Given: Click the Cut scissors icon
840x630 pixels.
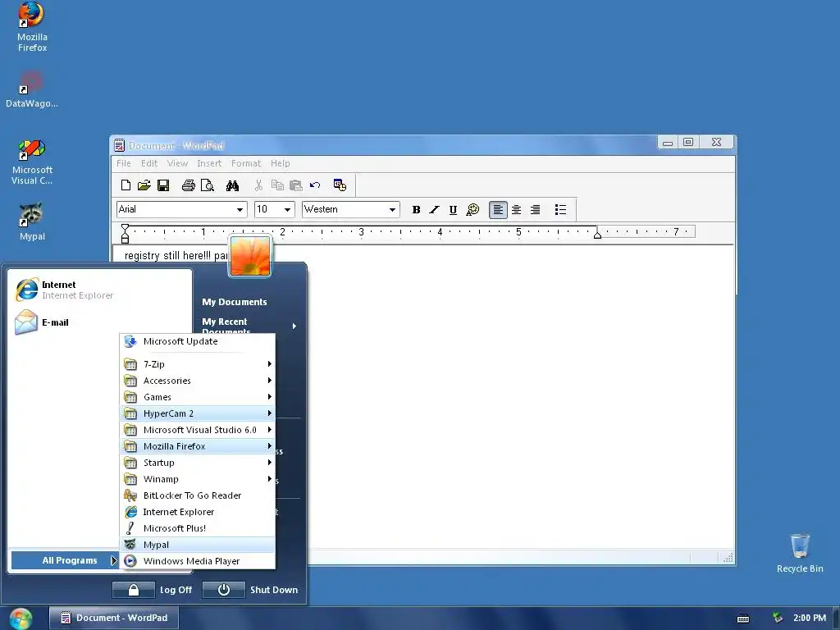Looking at the screenshot, I should (258, 185).
